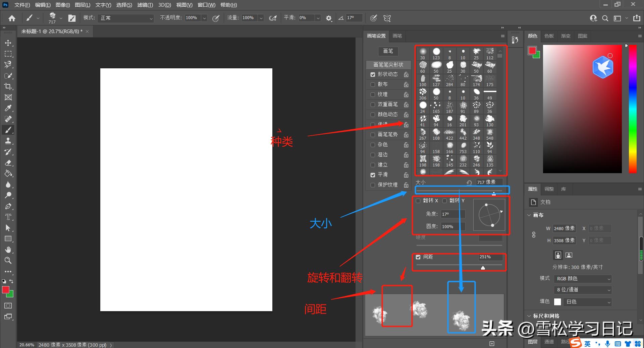Disable the 形状动态 checkbox
Image resolution: width=644 pixels, height=348 pixels.
373,74
